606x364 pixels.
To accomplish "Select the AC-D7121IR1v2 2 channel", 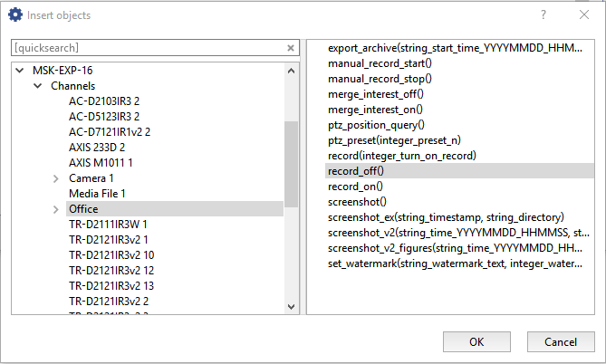I will (x=109, y=132).
